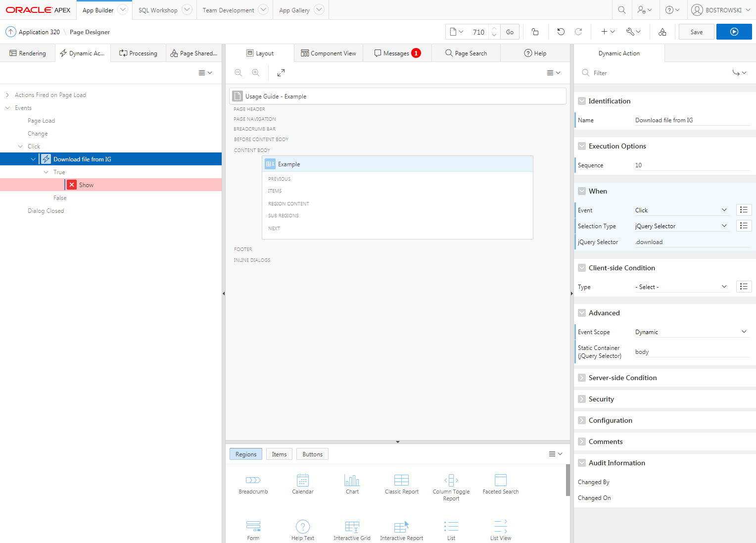The image size is (756, 543).
Task: Expand the layout pane to fullscreen
Action: [x=281, y=73]
